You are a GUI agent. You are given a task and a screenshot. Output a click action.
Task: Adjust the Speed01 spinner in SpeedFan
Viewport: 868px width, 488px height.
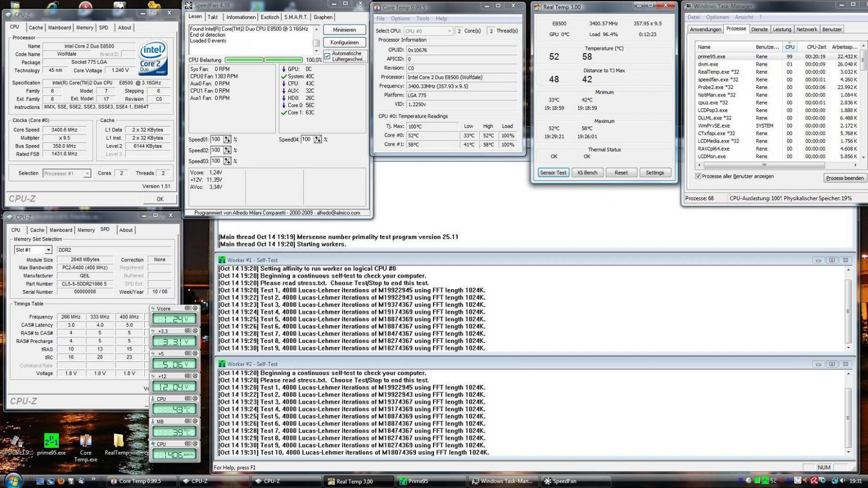pos(227,139)
